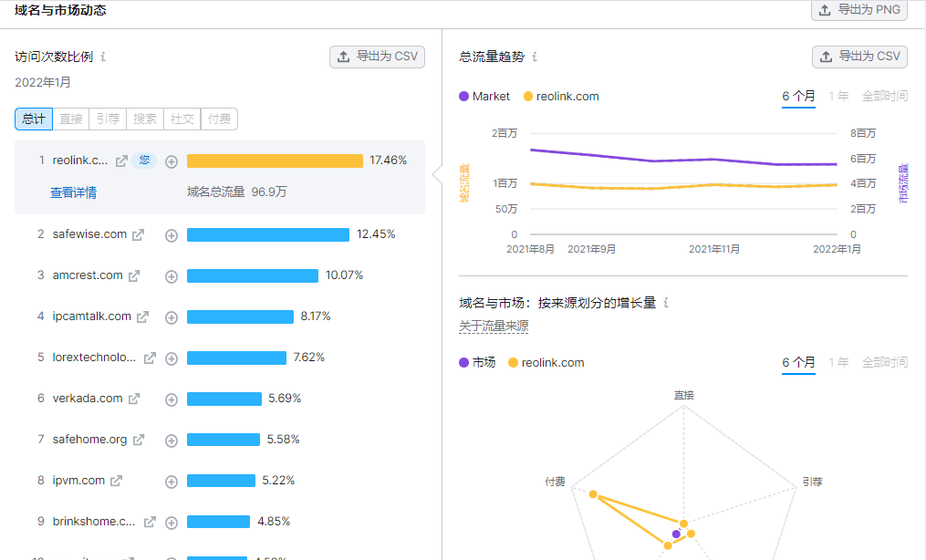
Task: Open brinkshome.c... external link icon
Action: coord(150,522)
